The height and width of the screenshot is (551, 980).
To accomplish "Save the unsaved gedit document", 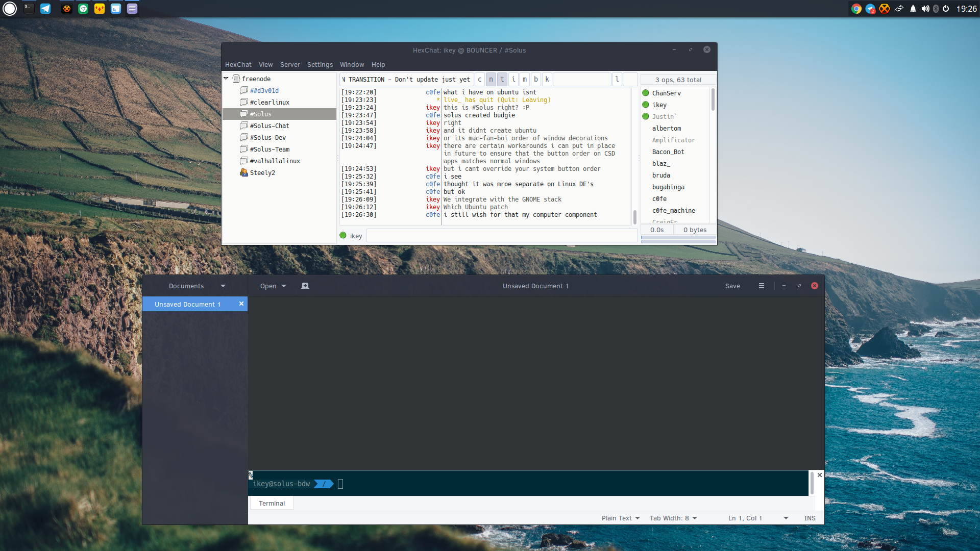I will click(732, 286).
